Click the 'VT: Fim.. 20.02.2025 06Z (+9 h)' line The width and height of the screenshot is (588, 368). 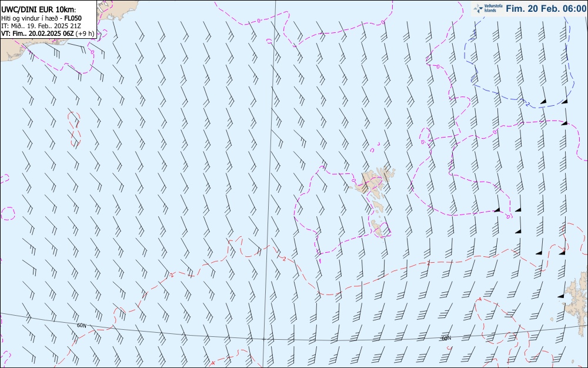pyautogui.click(x=48, y=34)
